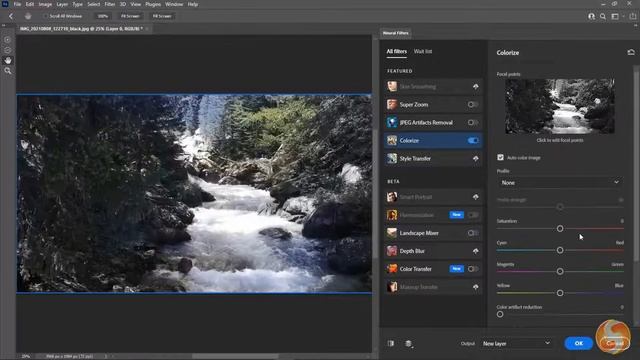Open the Layer menu
Viewport: 640px width, 360px height.
pyautogui.click(x=62, y=4)
